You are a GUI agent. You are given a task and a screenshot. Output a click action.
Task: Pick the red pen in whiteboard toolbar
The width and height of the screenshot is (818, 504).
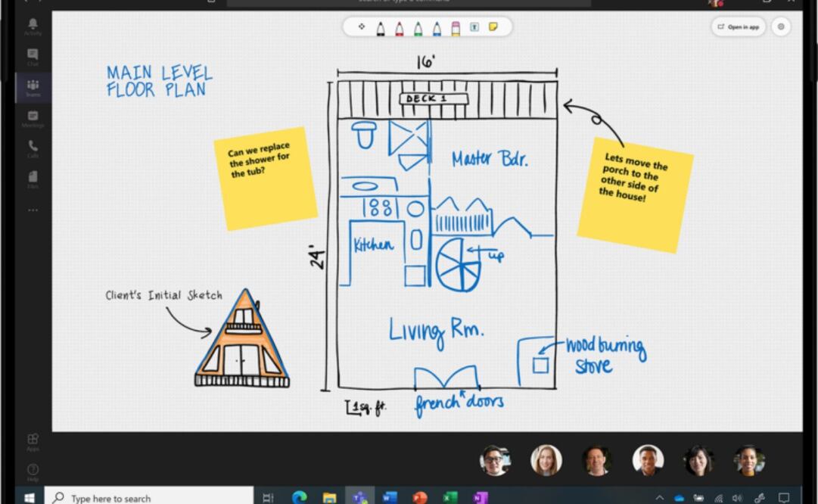click(x=400, y=28)
